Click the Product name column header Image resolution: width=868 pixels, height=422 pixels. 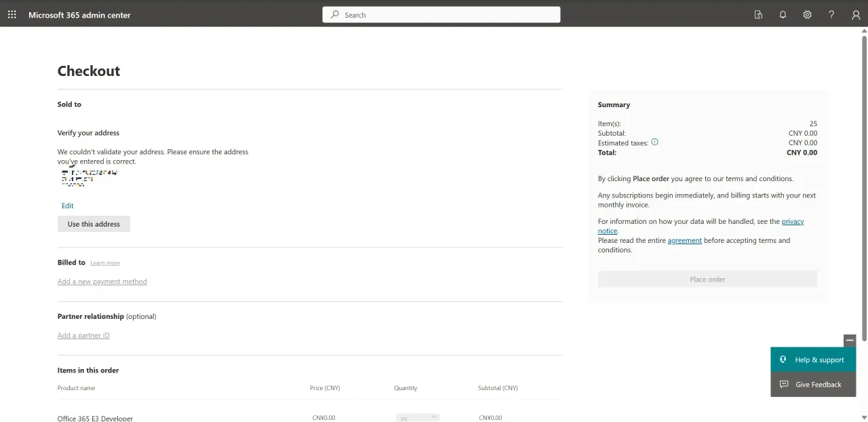(x=77, y=388)
